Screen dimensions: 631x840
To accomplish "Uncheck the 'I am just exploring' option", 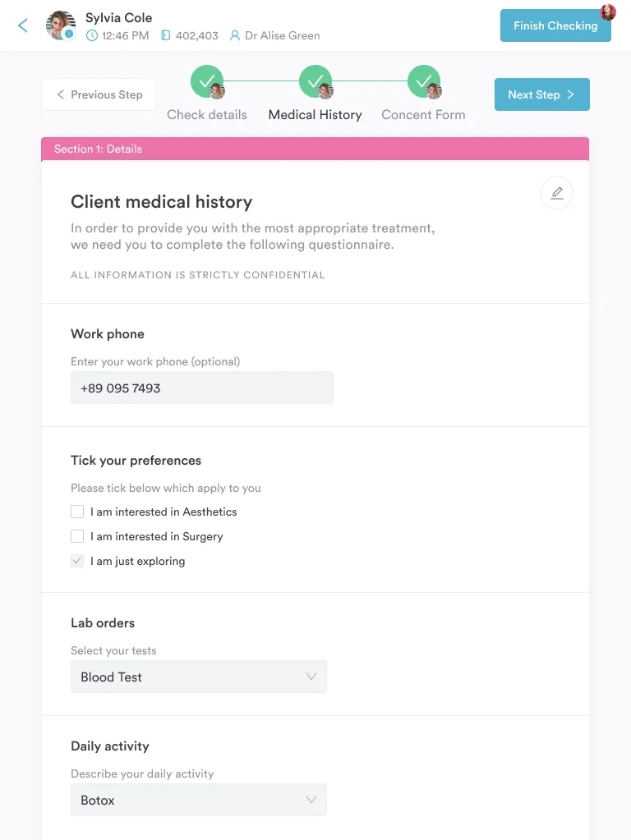I will pyautogui.click(x=76, y=561).
